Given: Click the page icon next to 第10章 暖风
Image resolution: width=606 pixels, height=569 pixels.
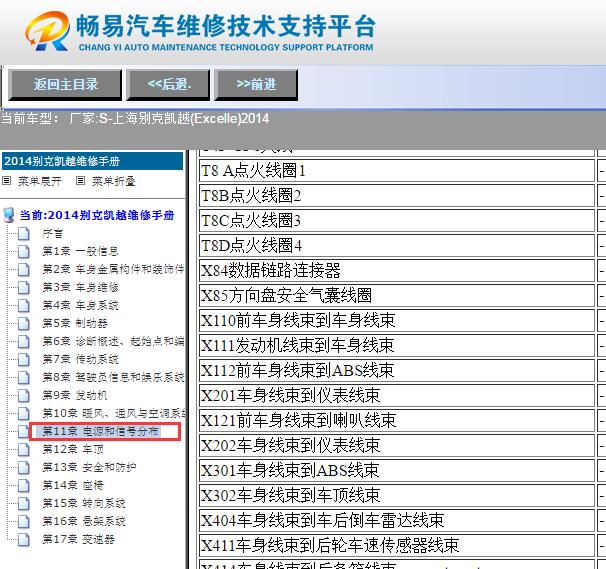Looking at the screenshot, I should point(24,413).
